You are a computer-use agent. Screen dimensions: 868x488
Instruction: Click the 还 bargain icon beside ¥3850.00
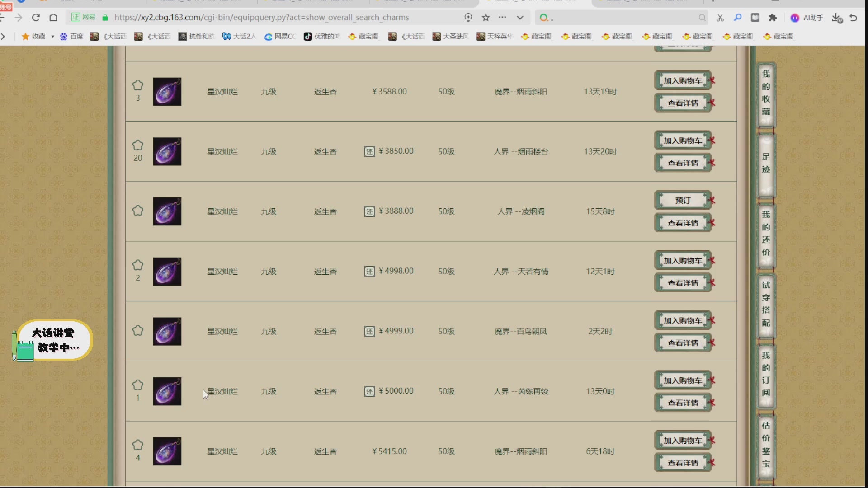[x=369, y=152]
